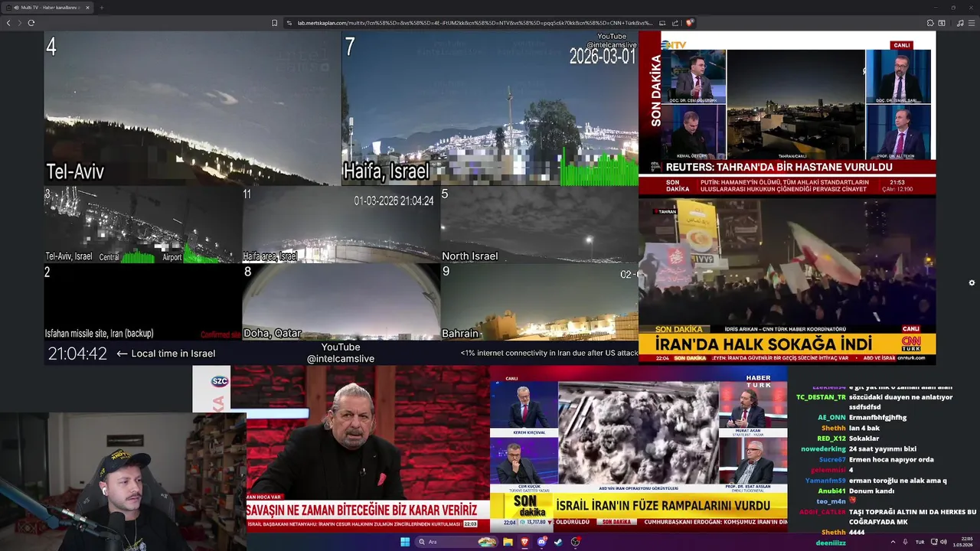Viewport: 980px width, 551px height.
Task: Open Discord from the taskbar
Action: click(541, 542)
